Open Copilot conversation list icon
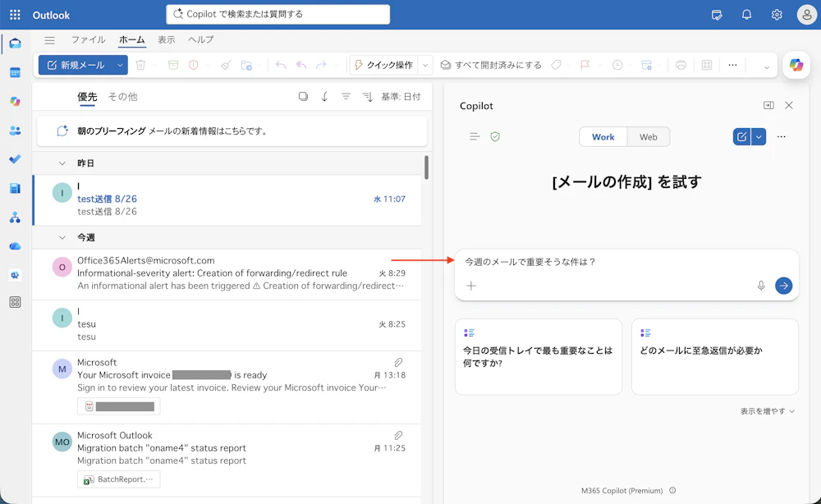The height and width of the screenshot is (504, 821). [x=475, y=136]
